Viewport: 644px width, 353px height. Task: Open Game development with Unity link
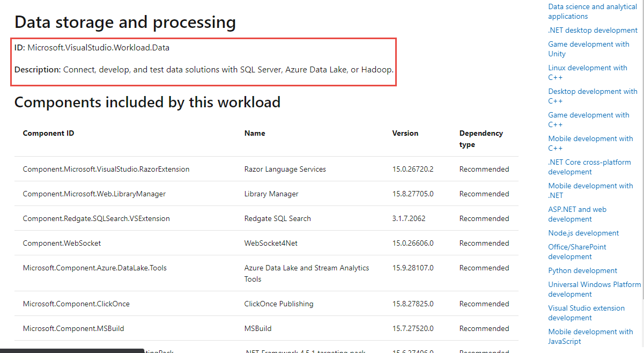coord(588,49)
